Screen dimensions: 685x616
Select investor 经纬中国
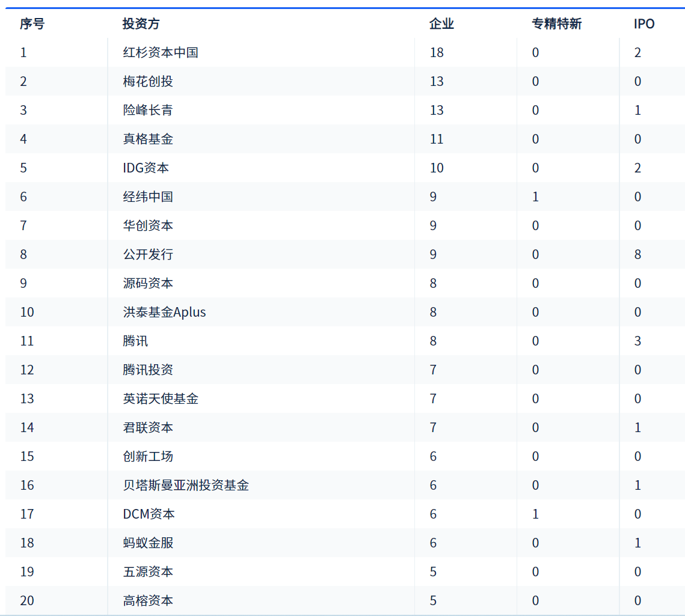pyautogui.click(x=148, y=197)
